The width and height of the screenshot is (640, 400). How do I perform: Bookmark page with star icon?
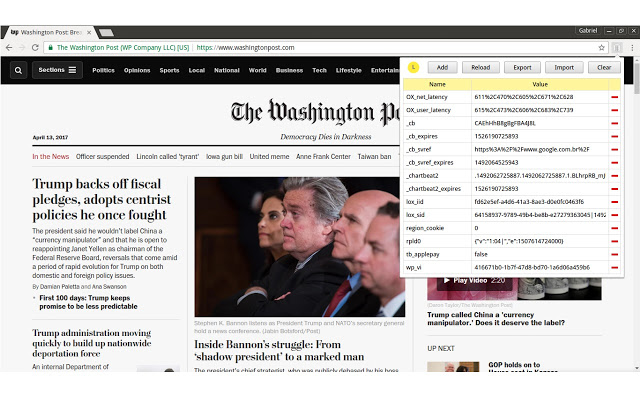pyautogui.click(x=601, y=48)
